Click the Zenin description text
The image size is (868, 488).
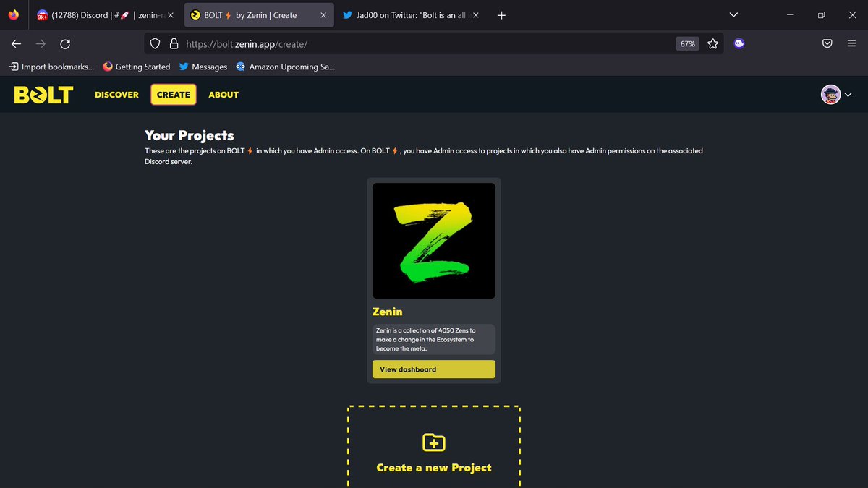coord(425,339)
